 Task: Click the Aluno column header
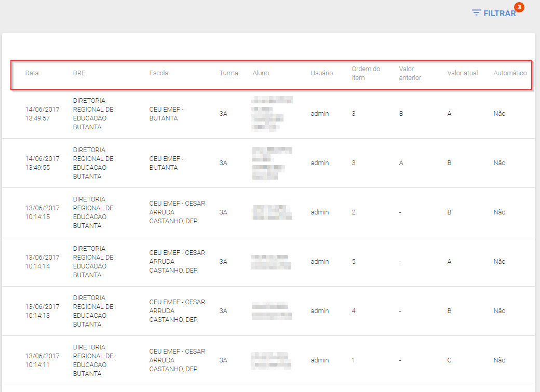click(261, 73)
